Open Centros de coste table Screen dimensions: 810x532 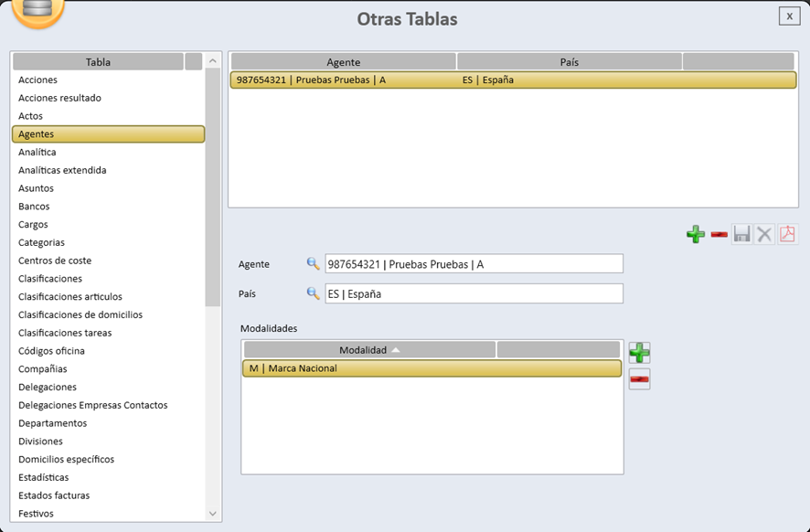click(55, 261)
